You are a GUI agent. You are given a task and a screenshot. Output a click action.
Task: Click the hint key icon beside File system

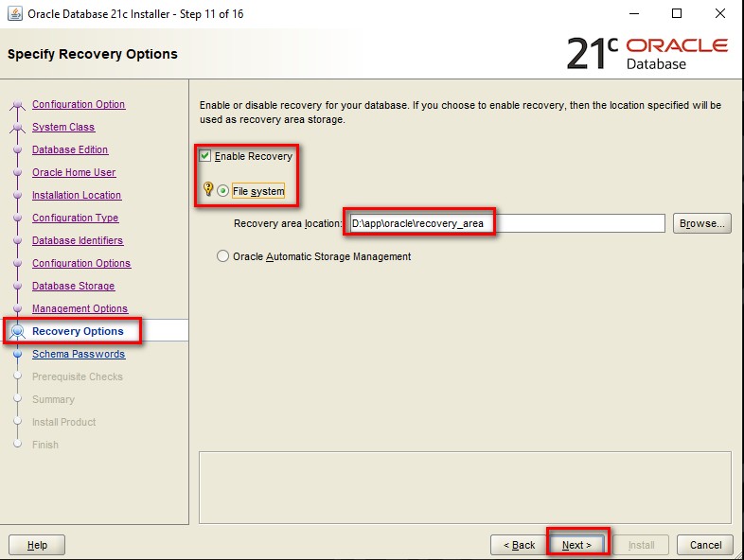(208, 189)
